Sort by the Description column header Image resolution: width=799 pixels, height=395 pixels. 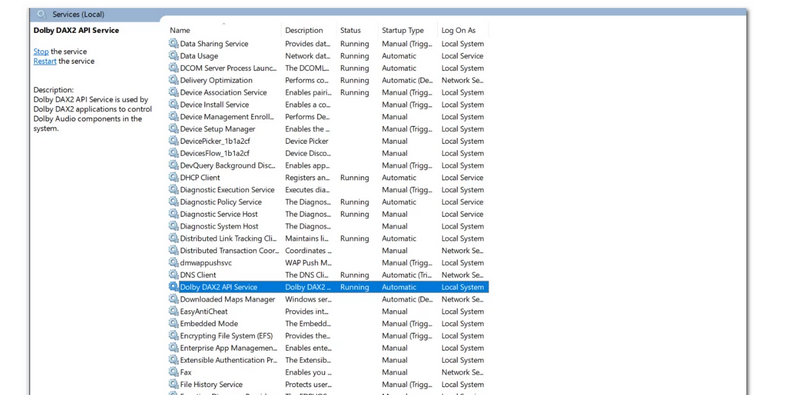point(304,30)
